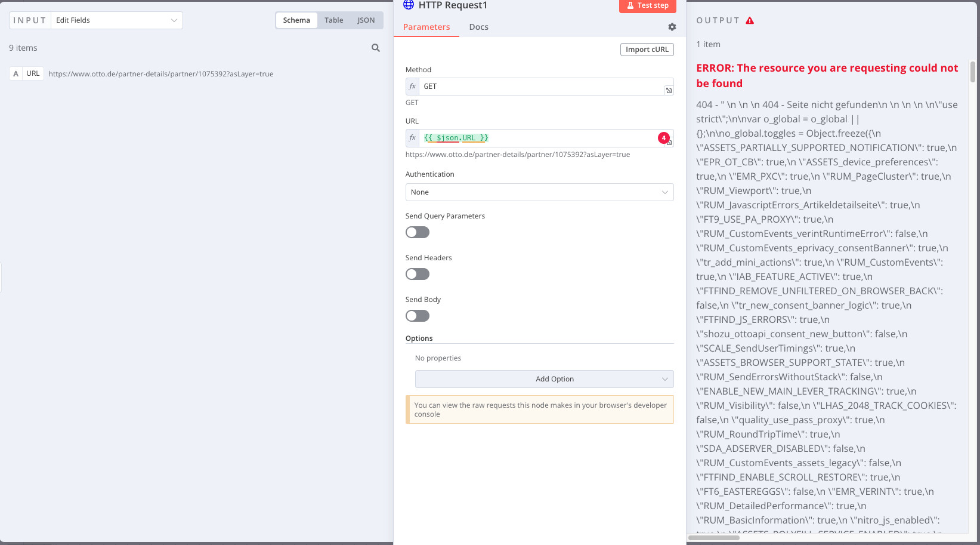Click the red 4 badge in URL field

(663, 138)
